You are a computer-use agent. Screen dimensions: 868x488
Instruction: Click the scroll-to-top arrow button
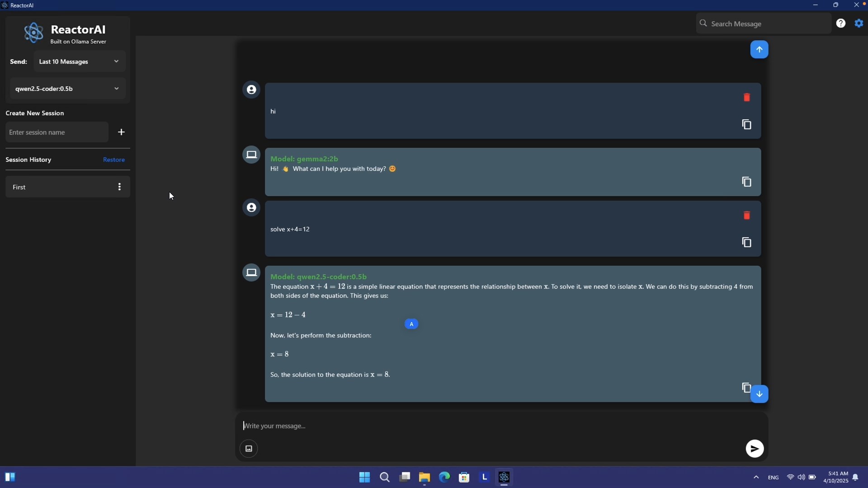click(759, 50)
